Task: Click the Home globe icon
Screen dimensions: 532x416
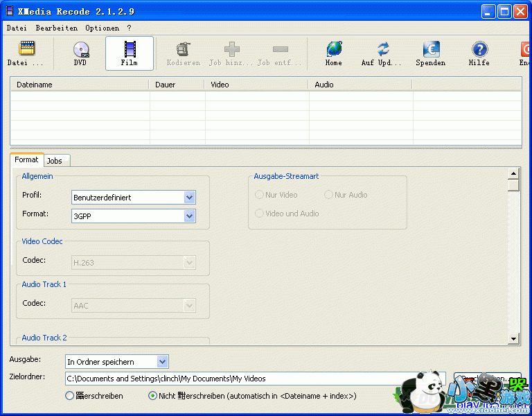Action: tap(334, 50)
